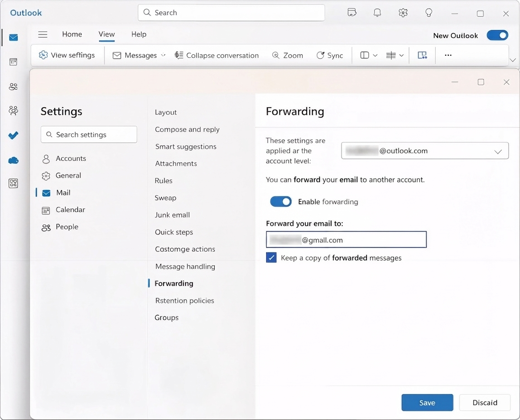Click the hamburger navigation menu icon

pyautogui.click(x=43, y=34)
